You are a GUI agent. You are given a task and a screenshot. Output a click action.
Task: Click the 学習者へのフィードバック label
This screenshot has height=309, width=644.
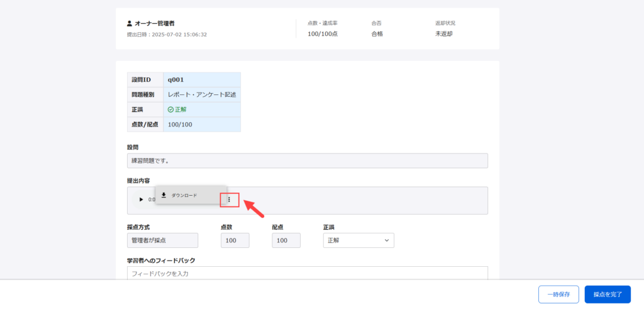pos(161,260)
